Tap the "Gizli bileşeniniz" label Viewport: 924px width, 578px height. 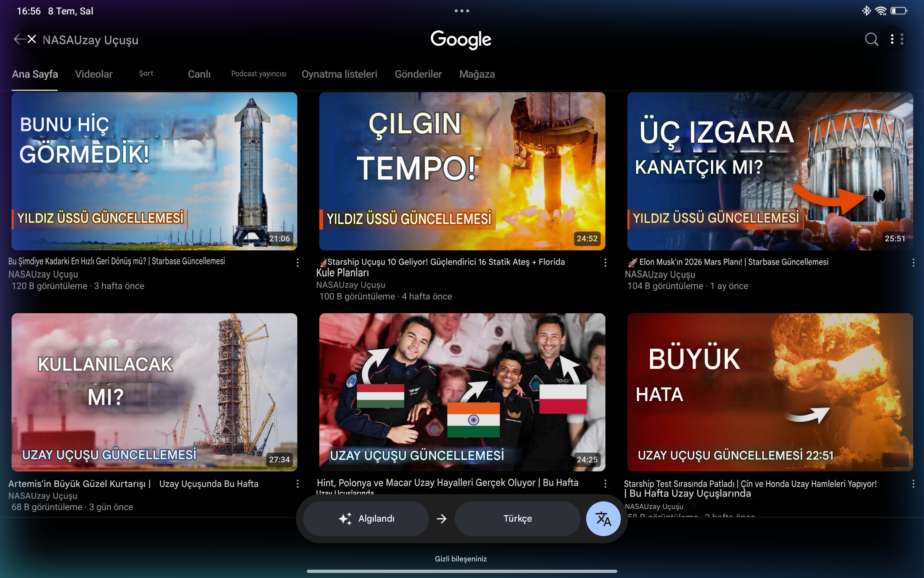461,558
